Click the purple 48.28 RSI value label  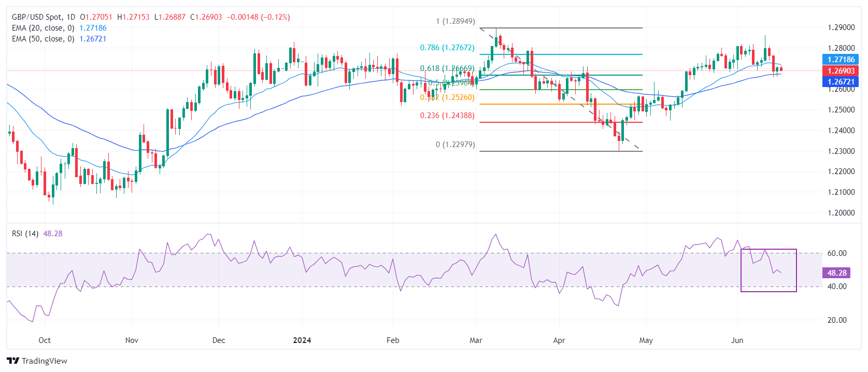(x=836, y=273)
